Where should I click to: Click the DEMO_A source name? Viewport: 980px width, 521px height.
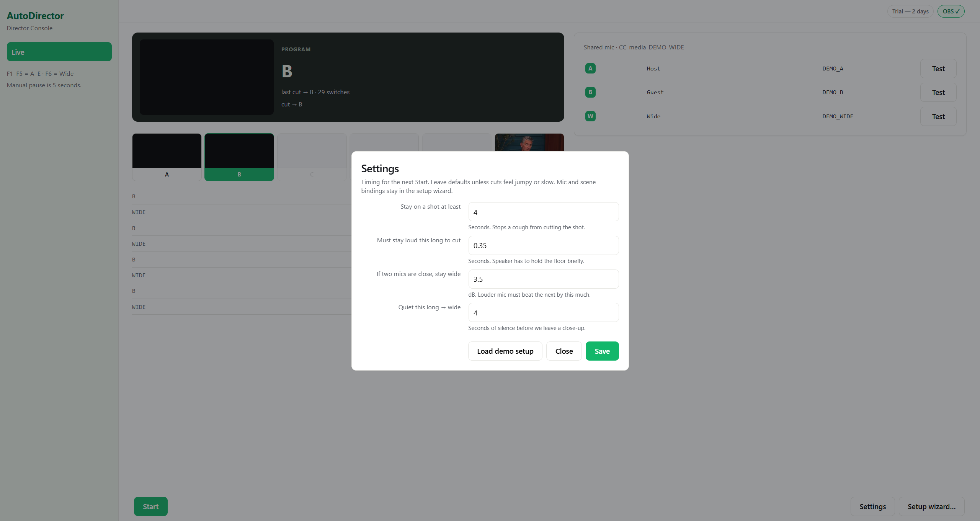coord(833,69)
